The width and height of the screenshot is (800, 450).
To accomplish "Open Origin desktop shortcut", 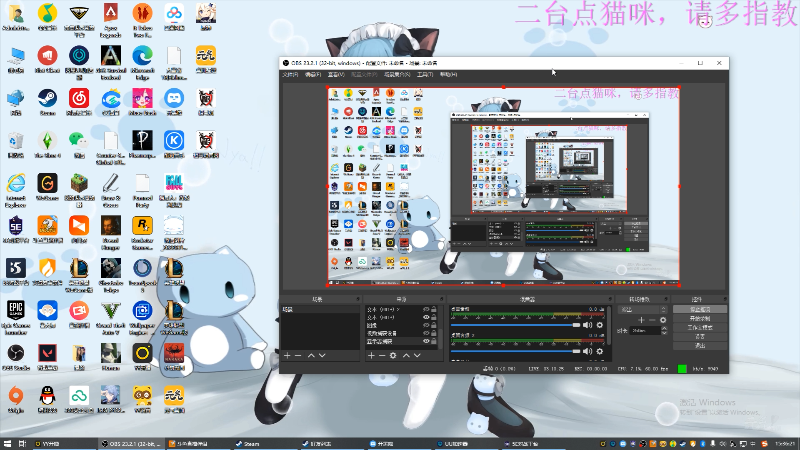I will pyautogui.click(x=16, y=399).
